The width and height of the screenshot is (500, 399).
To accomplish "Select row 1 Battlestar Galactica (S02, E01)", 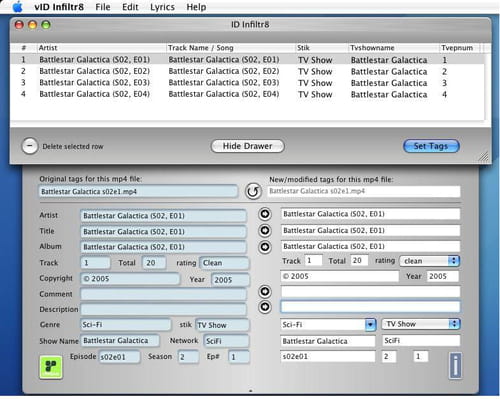I will (x=247, y=60).
